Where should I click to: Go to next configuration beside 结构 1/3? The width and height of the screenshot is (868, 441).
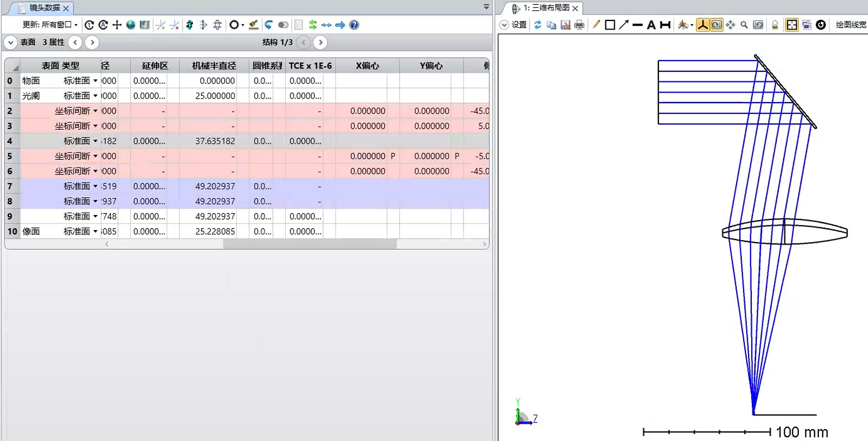[321, 43]
